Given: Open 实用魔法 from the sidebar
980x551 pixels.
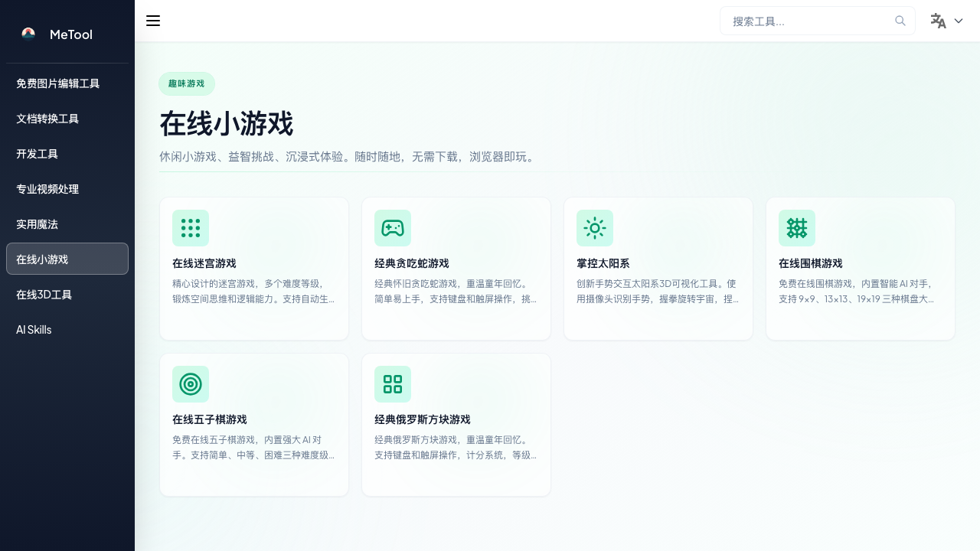Looking at the screenshot, I should pos(37,224).
